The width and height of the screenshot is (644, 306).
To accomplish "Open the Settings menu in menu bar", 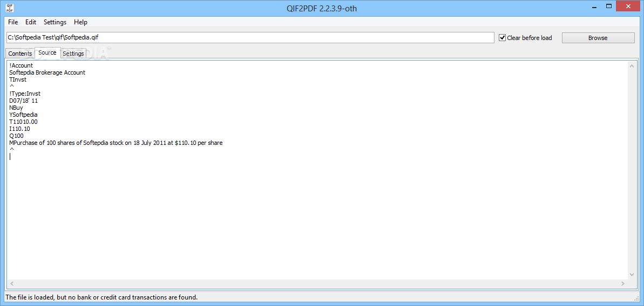I will coord(55,22).
